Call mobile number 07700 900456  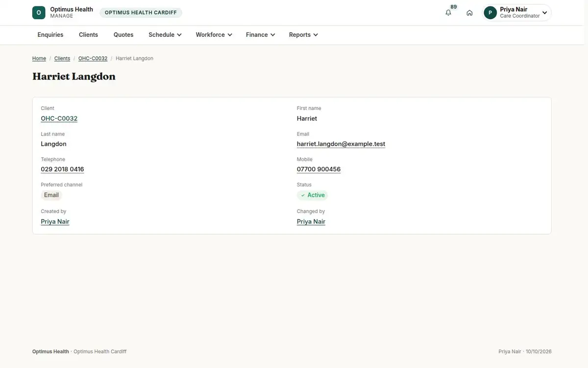coord(318,169)
